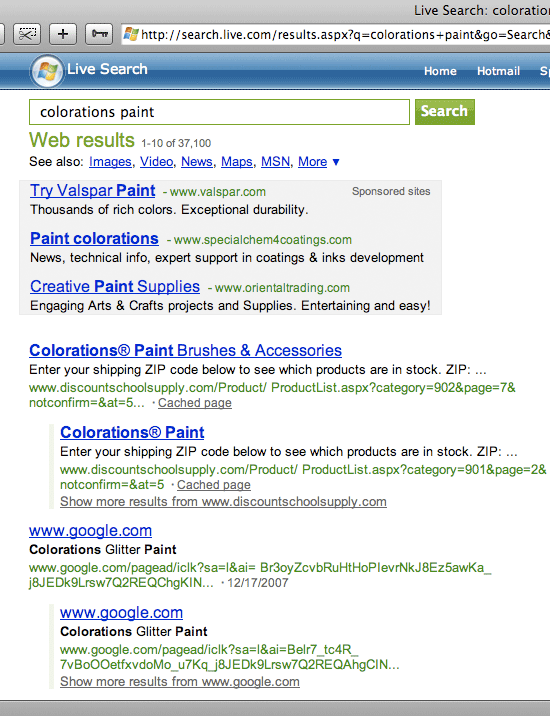Switch to News results
The height and width of the screenshot is (716, 550).
196,162
